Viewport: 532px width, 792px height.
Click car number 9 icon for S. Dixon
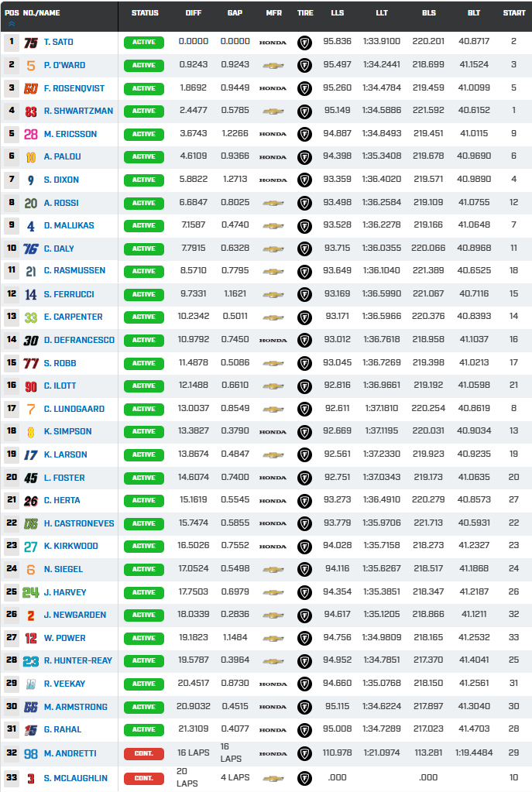[31, 180]
